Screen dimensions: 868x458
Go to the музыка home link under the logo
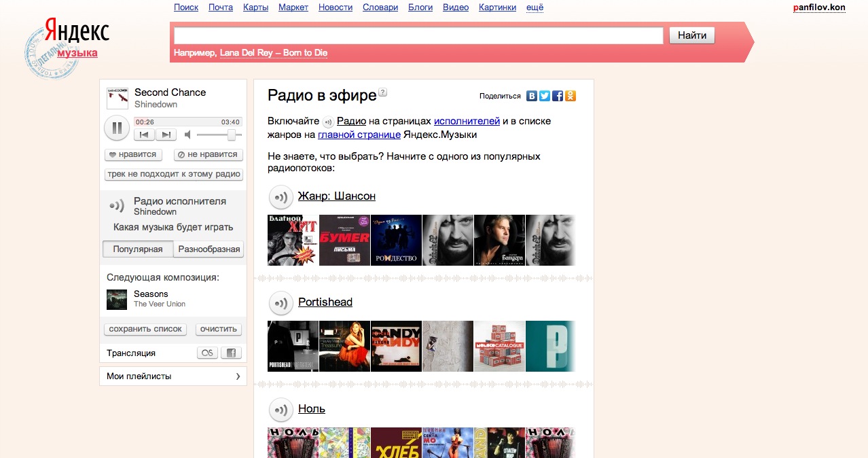77,53
